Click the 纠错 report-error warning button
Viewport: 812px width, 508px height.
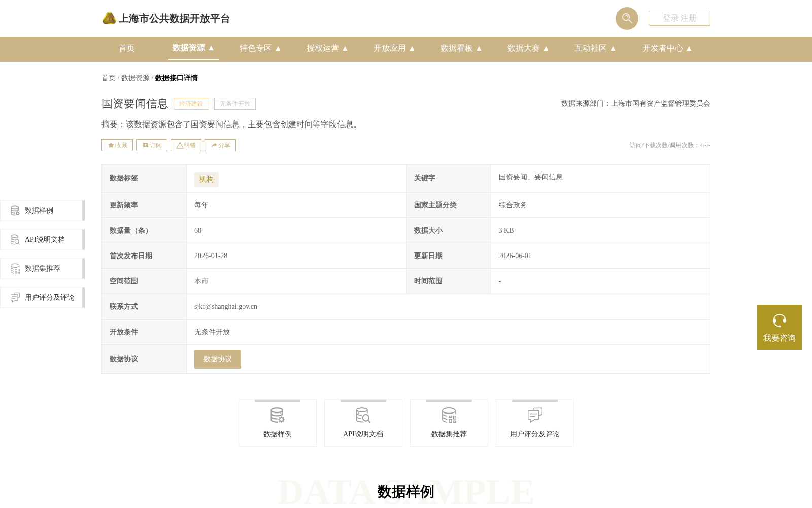tap(186, 145)
